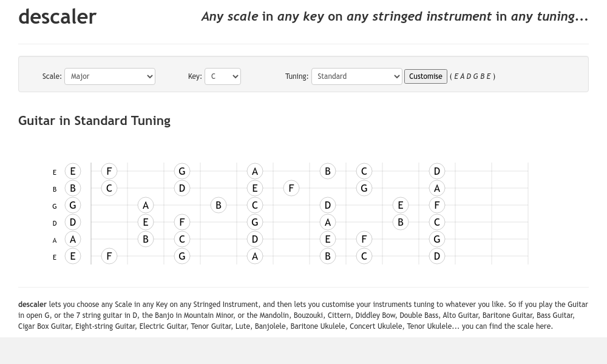Click the open low E string note circle
Viewport: 607px width, 364px height.
pyautogui.click(x=73, y=256)
